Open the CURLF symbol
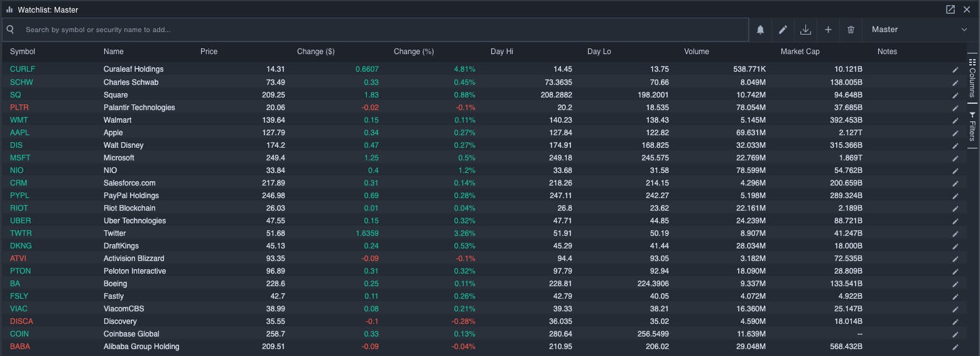Viewport: 980px width, 356px height. tap(23, 69)
